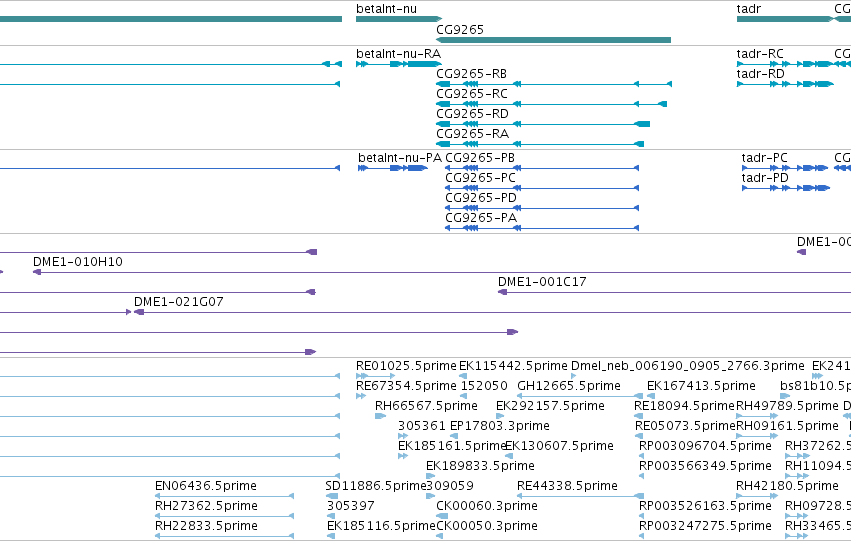Select the CG9265-PD protein feature
Image resolution: width=851 pixels, height=541 pixels.
tap(542, 208)
